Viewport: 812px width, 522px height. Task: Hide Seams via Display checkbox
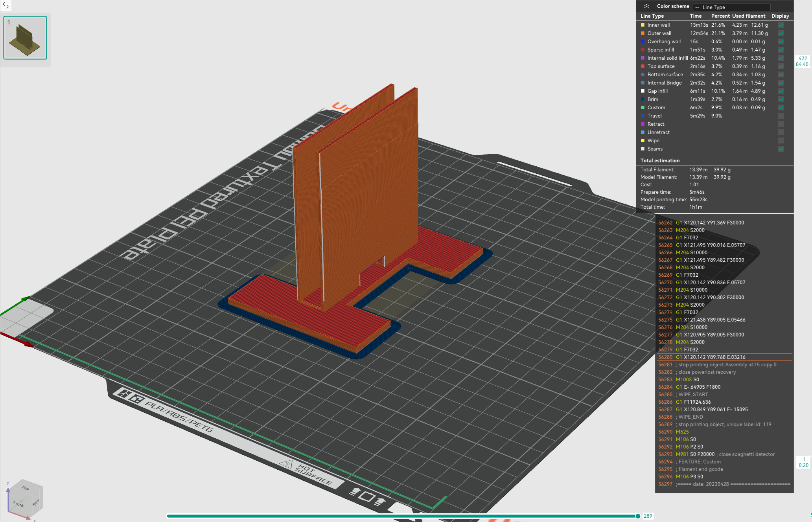781,149
